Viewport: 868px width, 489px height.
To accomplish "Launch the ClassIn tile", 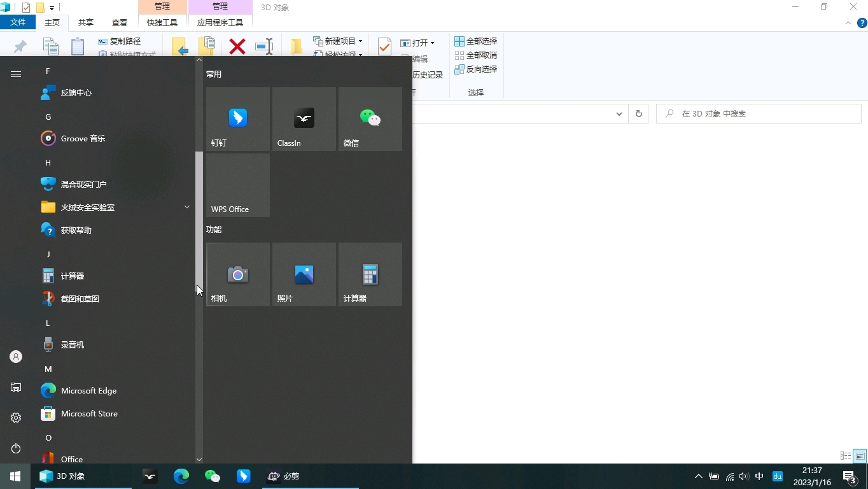I will pyautogui.click(x=304, y=119).
